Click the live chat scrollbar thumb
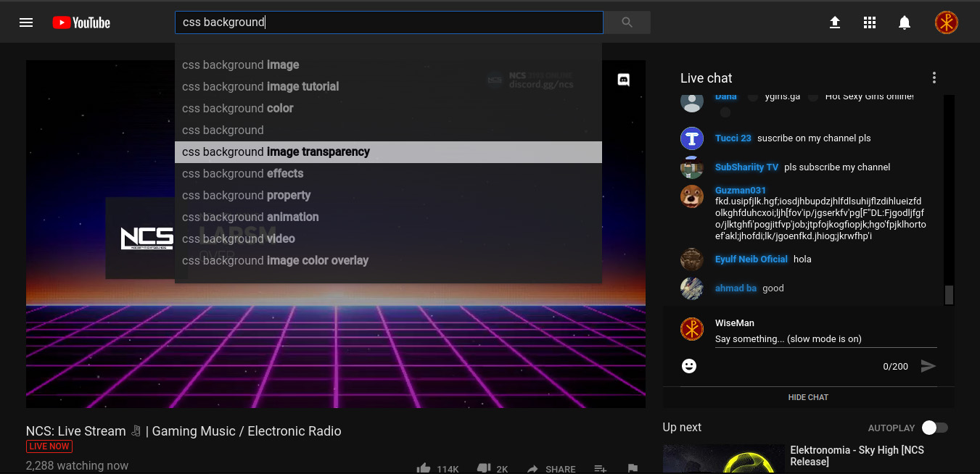Screen dimensions: 980x474 (949, 295)
